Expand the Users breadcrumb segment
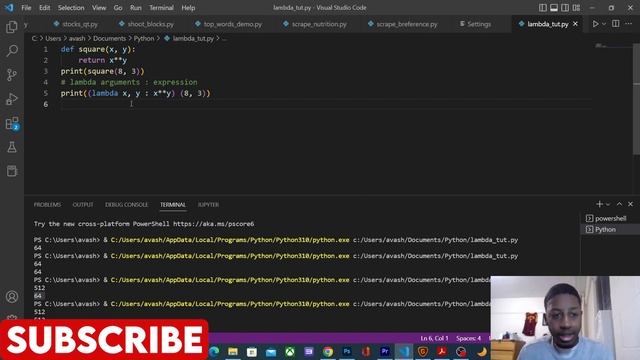 (53, 38)
